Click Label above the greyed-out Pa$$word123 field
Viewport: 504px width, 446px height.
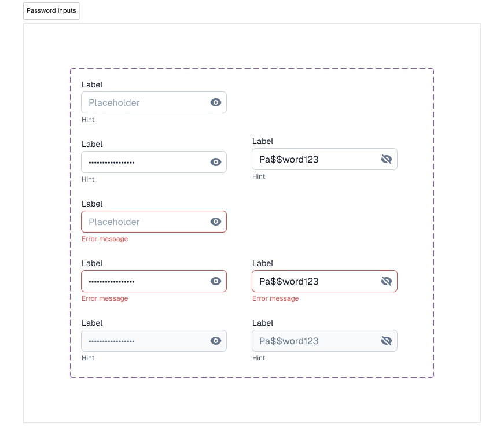[263, 323]
